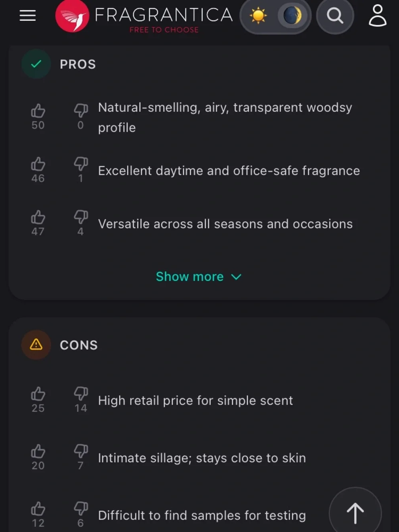
Task: Upvote "Versatile across all seasons and occasions"
Action: point(38,217)
